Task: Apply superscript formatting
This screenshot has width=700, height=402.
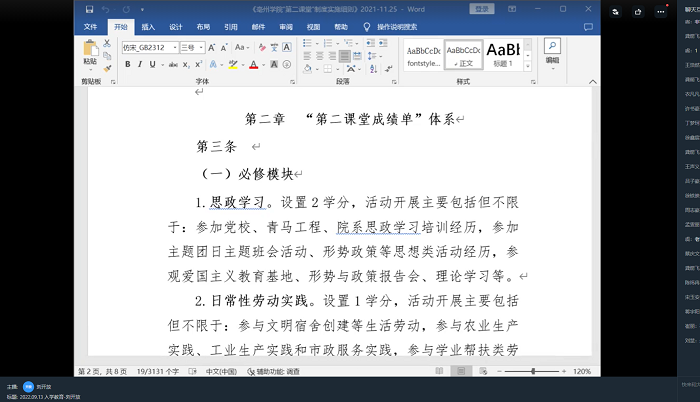Action: (x=199, y=65)
